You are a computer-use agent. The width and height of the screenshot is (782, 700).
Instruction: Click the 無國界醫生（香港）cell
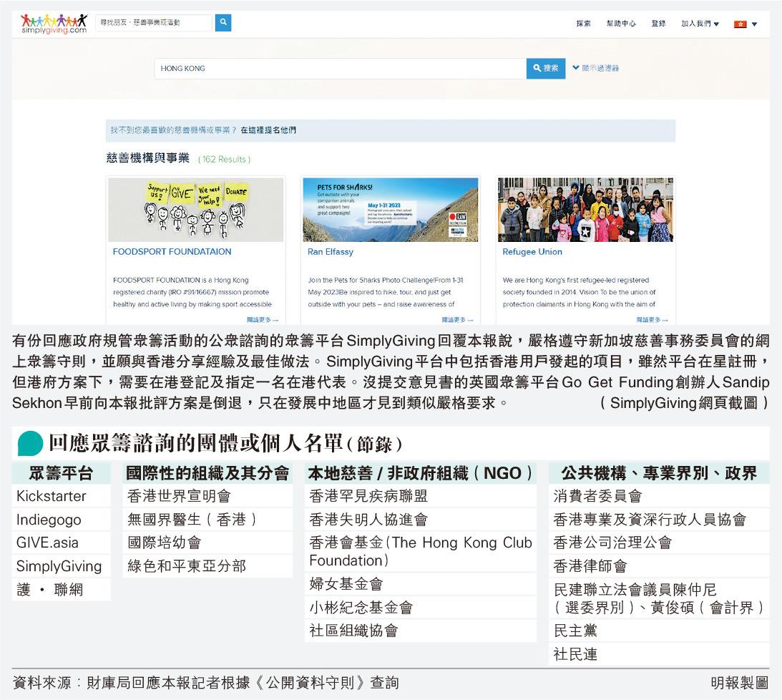coord(207,520)
